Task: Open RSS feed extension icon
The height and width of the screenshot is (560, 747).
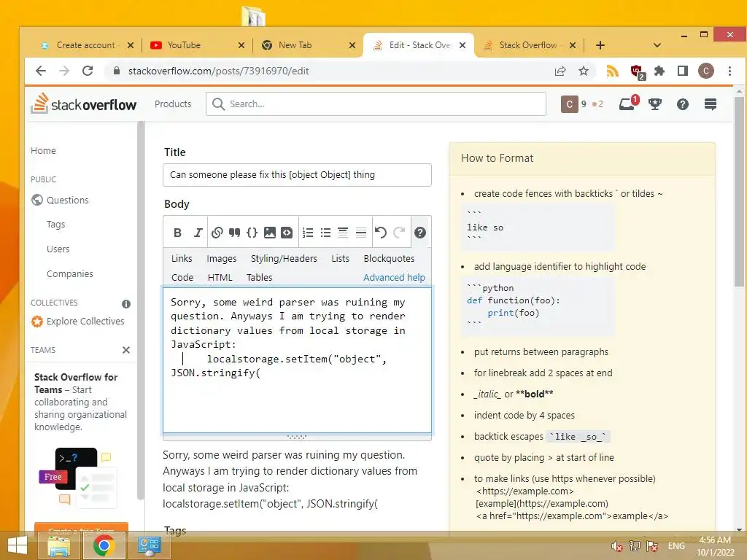Action: click(612, 71)
